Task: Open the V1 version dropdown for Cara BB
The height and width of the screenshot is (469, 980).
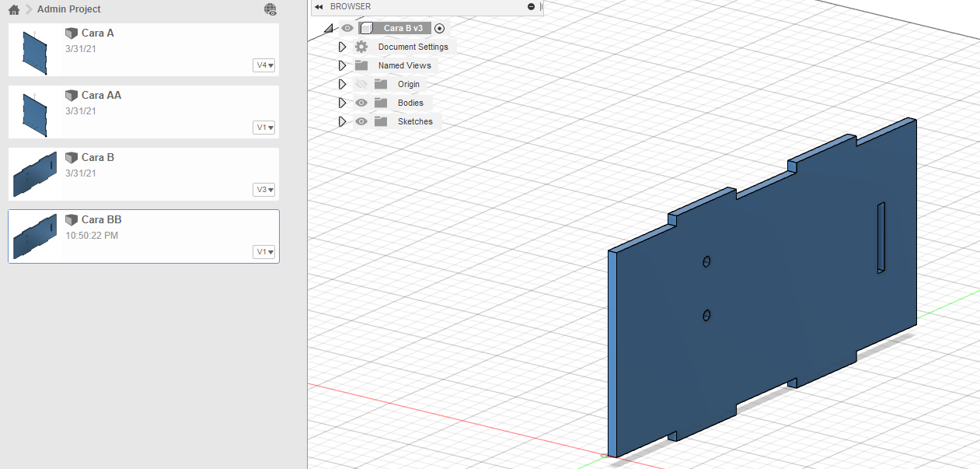Action: tap(264, 252)
